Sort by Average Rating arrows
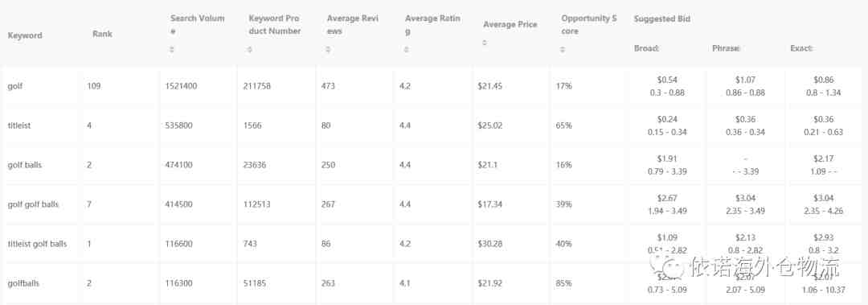The image size is (868, 305). [407, 49]
